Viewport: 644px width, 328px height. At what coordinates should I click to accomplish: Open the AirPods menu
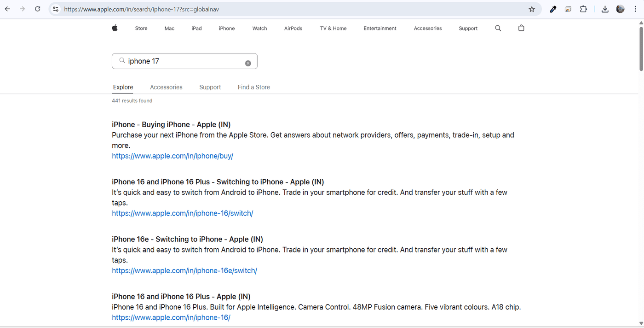293,28
